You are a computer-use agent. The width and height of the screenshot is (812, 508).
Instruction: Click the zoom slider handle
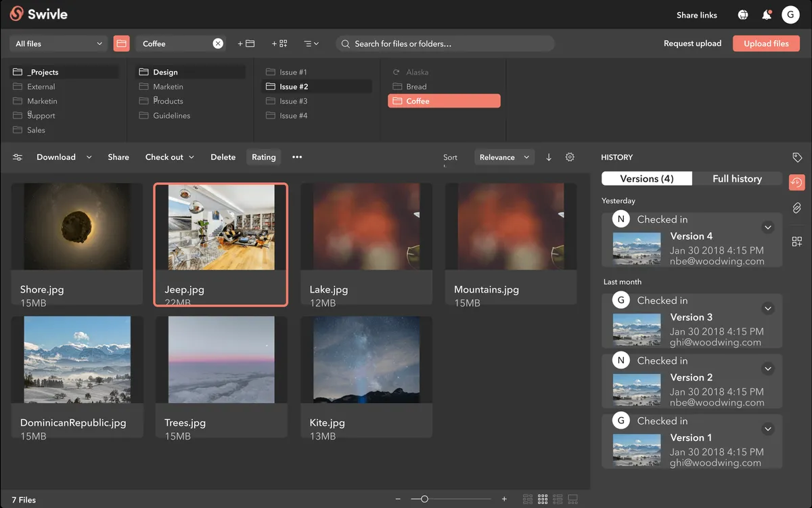[x=424, y=499]
